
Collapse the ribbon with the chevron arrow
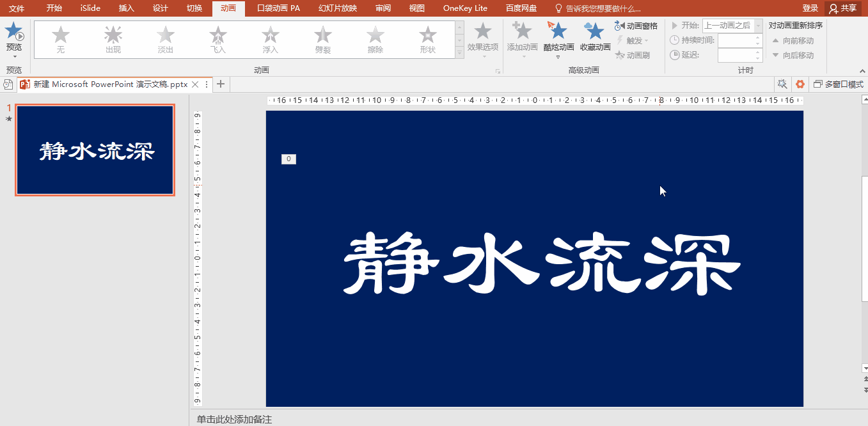[860, 71]
